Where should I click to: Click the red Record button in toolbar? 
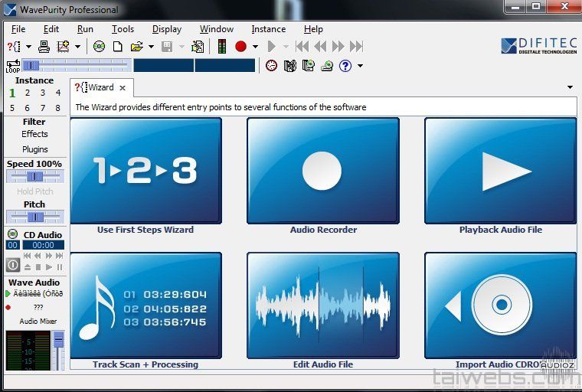[240, 47]
